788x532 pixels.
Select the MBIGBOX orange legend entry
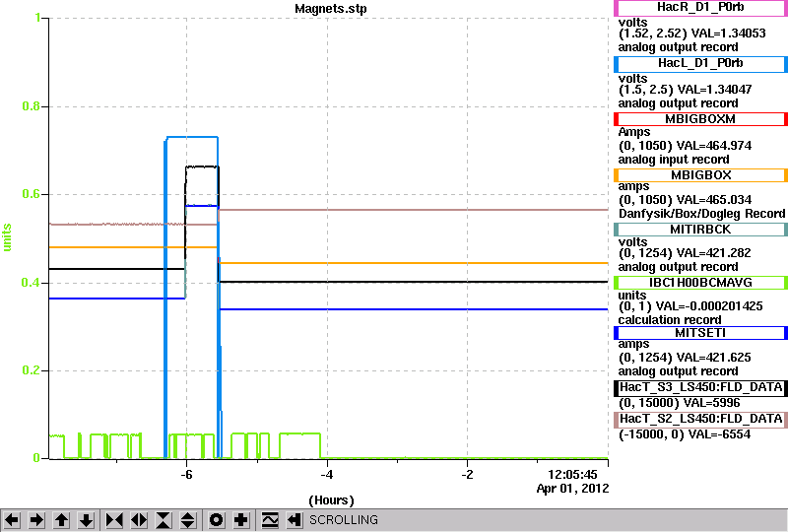click(x=700, y=175)
